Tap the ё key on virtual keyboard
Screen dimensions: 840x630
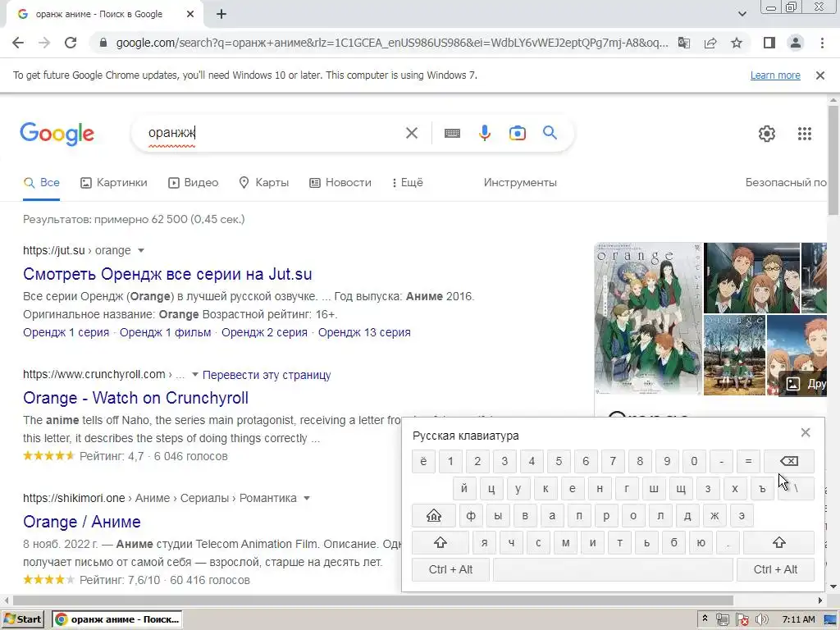coord(423,461)
